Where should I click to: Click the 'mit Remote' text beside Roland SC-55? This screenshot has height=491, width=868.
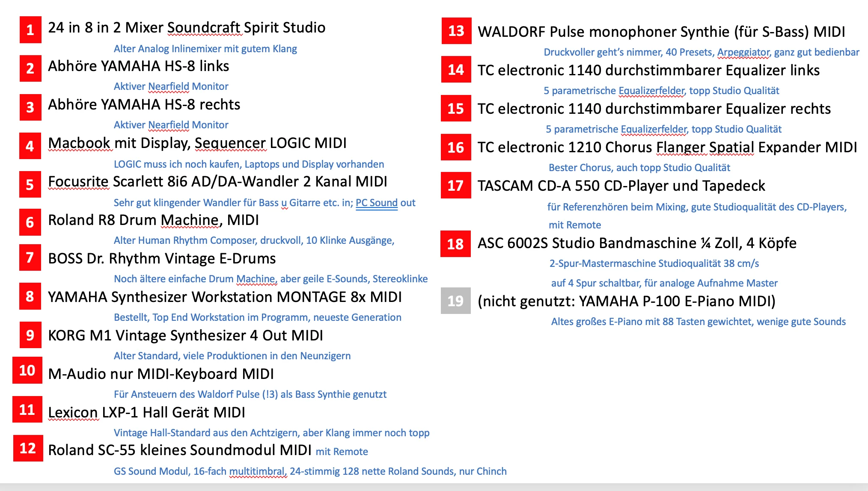click(342, 452)
